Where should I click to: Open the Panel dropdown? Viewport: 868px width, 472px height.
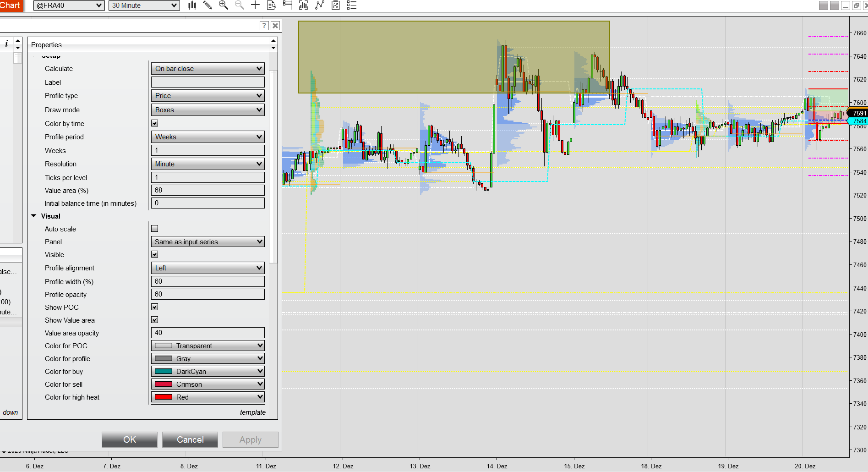(x=208, y=242)
